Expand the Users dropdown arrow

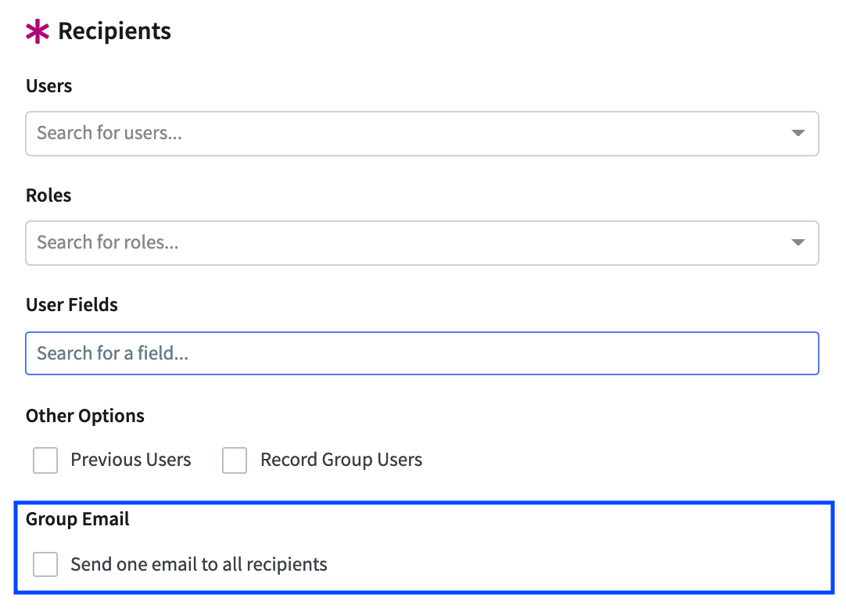798,133
